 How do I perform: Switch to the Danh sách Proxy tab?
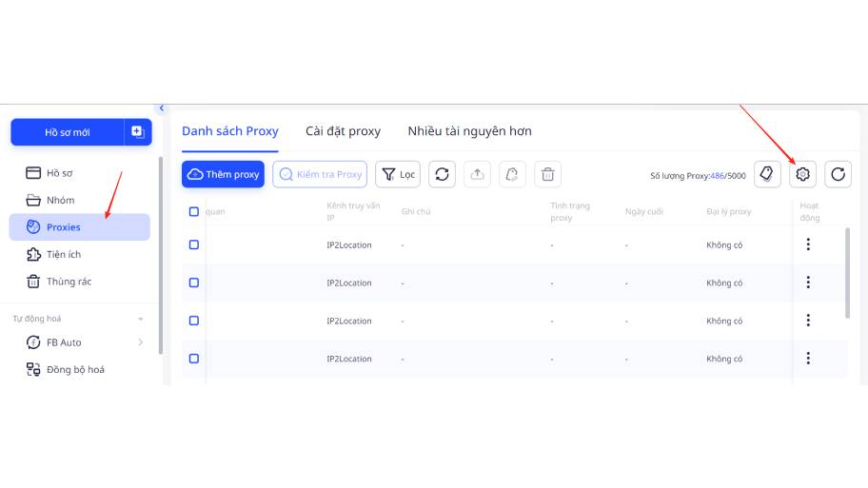pos(230,131)
